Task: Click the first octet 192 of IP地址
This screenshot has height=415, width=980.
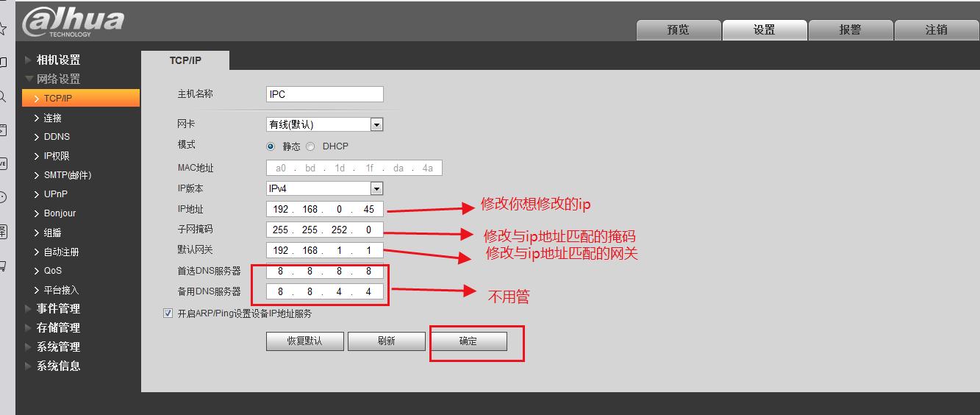Action: (x=281, y=210)
